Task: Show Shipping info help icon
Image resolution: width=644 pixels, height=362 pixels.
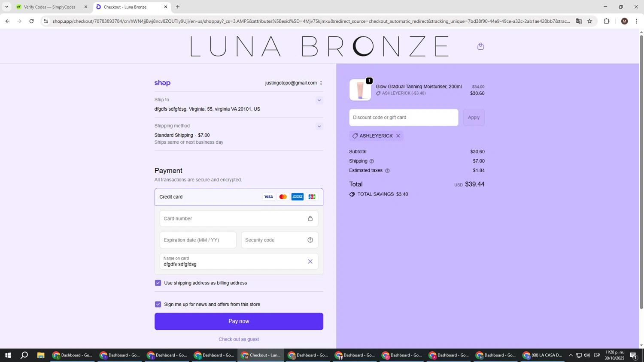Action: tap(371, 161)
